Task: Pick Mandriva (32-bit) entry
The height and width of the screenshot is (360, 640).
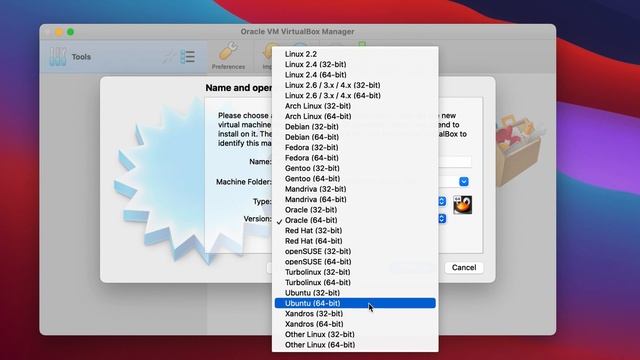Action: click(x=355, y=189)
